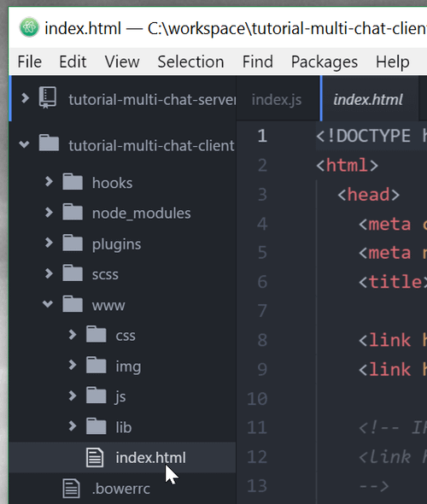
Task: Switch to the index.js tab
Action: [277, 100]
